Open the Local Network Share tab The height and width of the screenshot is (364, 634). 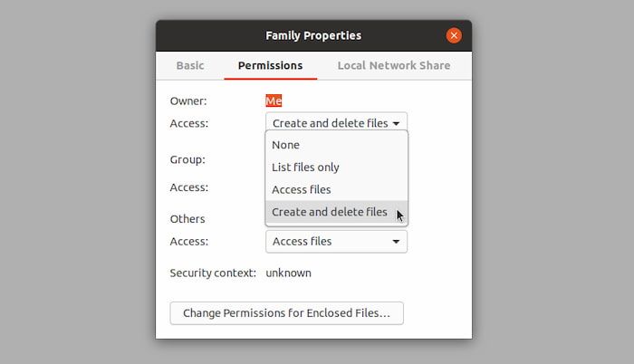pyautogui.click(x=393, y=65)
